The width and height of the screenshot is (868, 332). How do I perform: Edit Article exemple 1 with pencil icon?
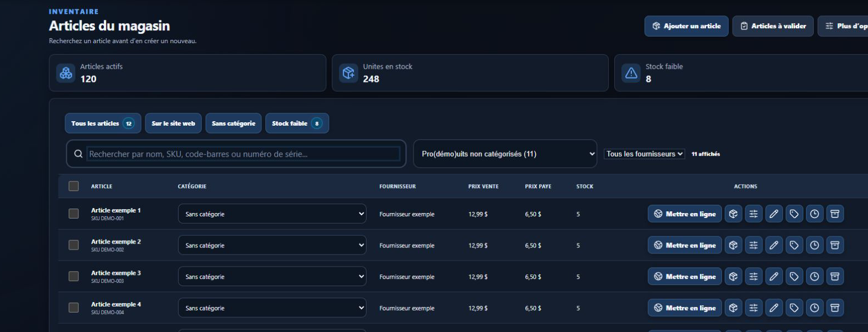pos(774,214)
